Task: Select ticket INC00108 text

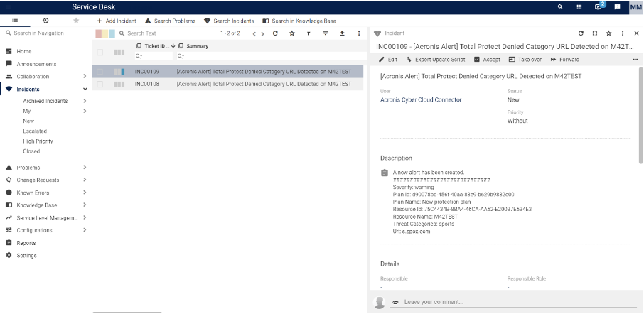Action: (x=147, y=84)
